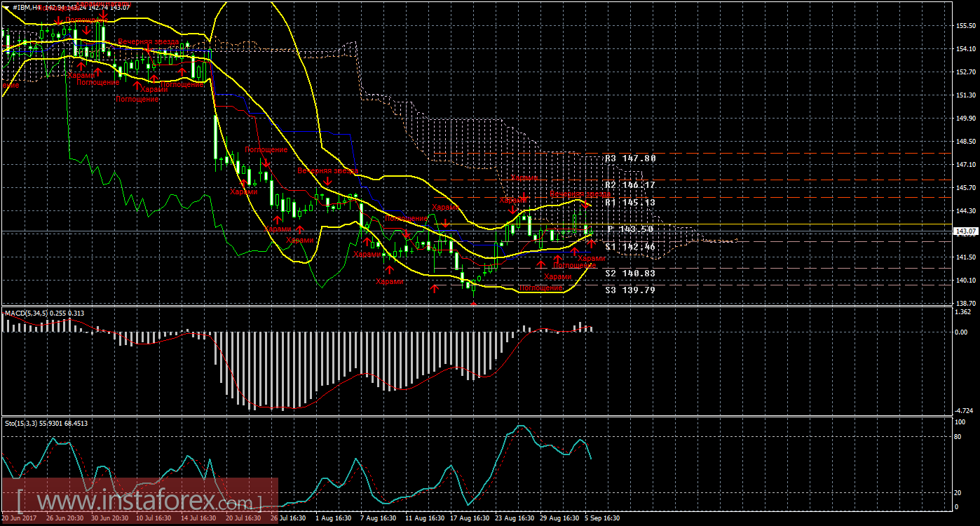Viewport: 980px width, 526px height.
Task: Click the 7 Aug 16:30 time label
Action: click(x=377, y=518)
